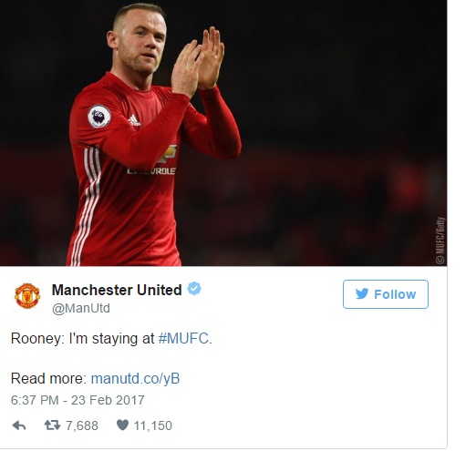Click the Premier League sleeve badge in photo
Image resolution: width=476 pixels, height=451 pixels.
tap(99, 117)
